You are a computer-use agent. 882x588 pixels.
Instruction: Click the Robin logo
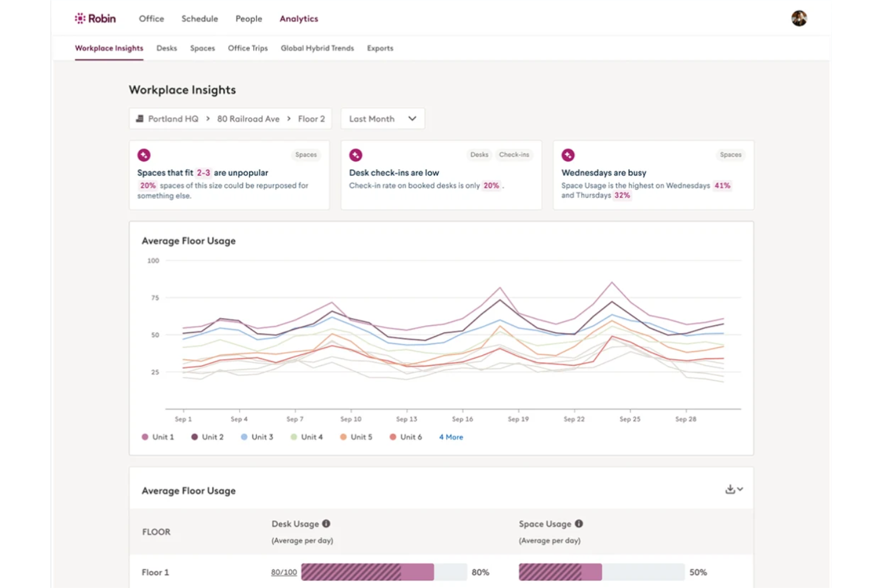95,18
